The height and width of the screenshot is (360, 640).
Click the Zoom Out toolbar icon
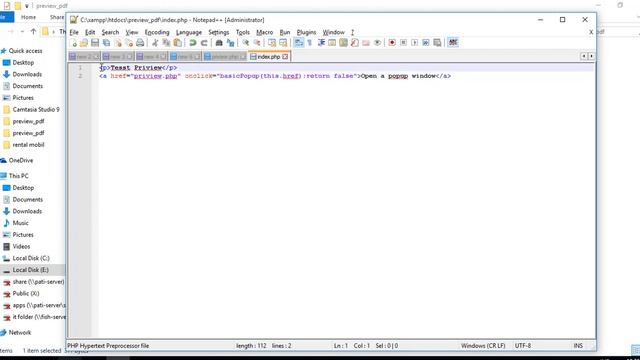tap(257, 43)
